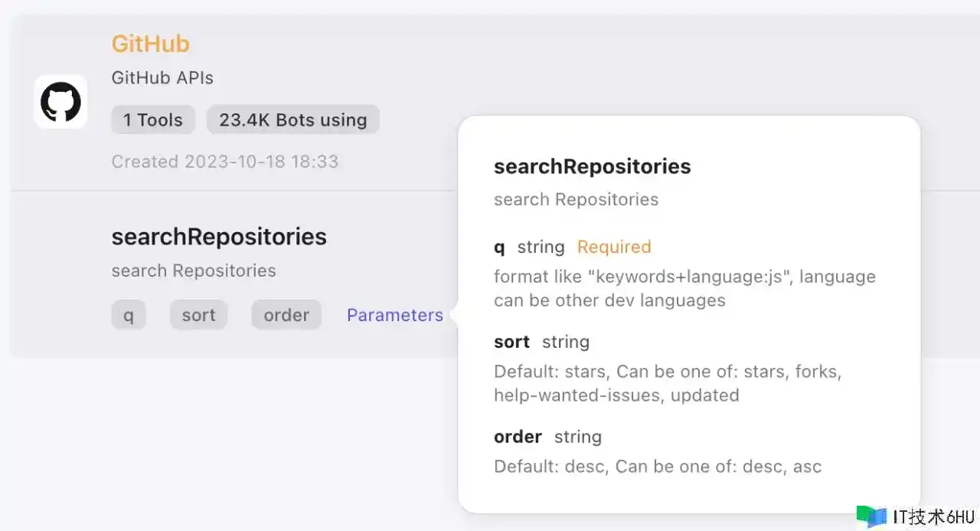Click the searchRepositories heading in the popup
This screenshot has height=531, width=980.
pos(592,166)
